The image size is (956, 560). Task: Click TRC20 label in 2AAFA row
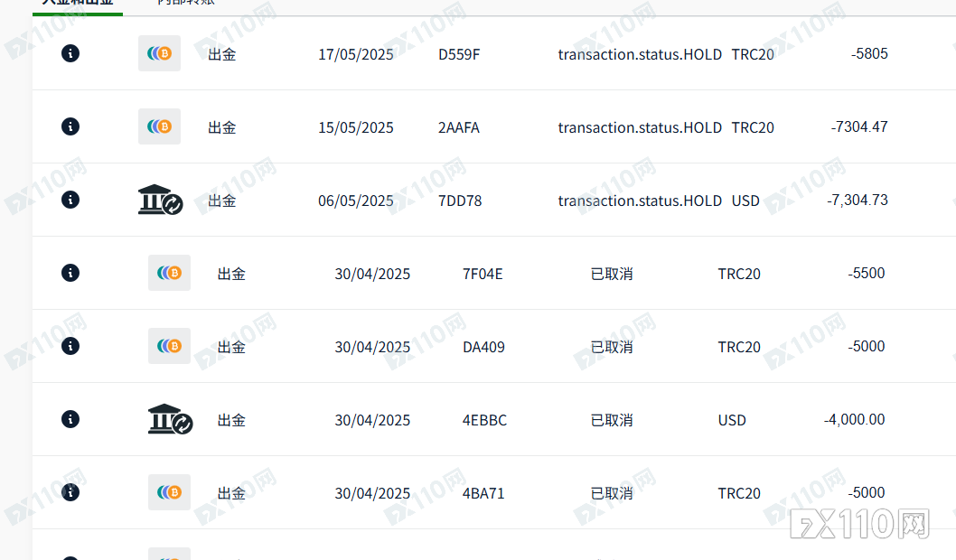[x=753, y=128]
